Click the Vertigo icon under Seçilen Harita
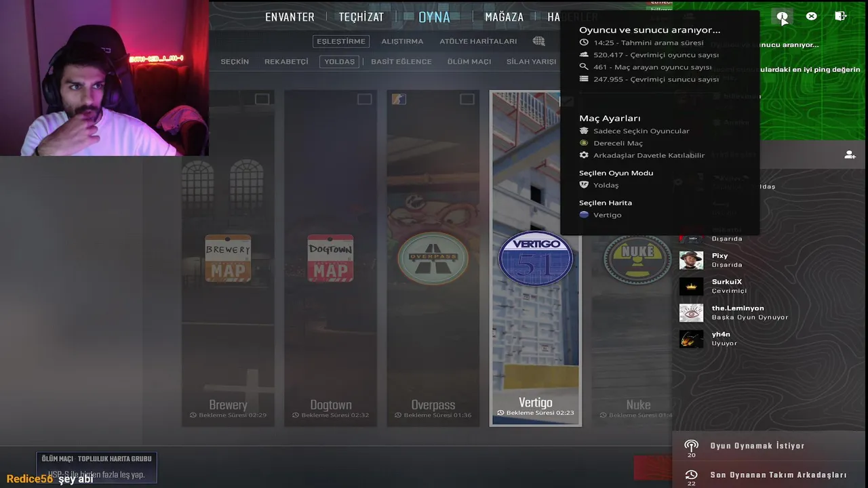 coord(584,215)
